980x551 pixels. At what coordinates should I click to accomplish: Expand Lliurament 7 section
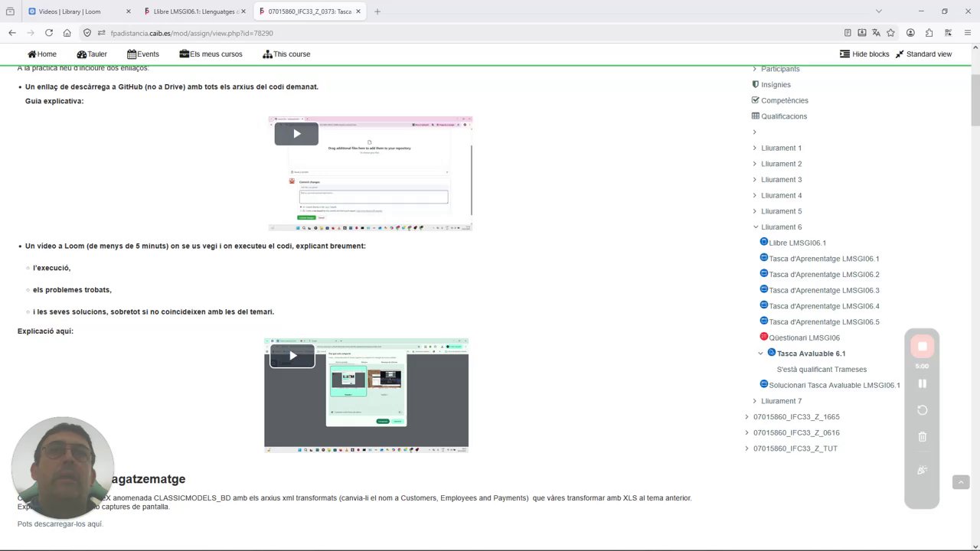[755, 401]
